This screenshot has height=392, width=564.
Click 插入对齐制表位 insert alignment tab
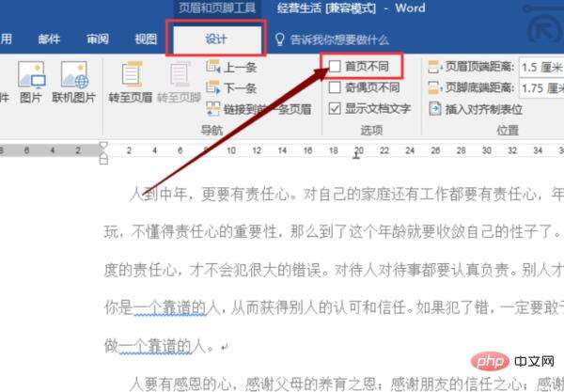pos(475,109)
